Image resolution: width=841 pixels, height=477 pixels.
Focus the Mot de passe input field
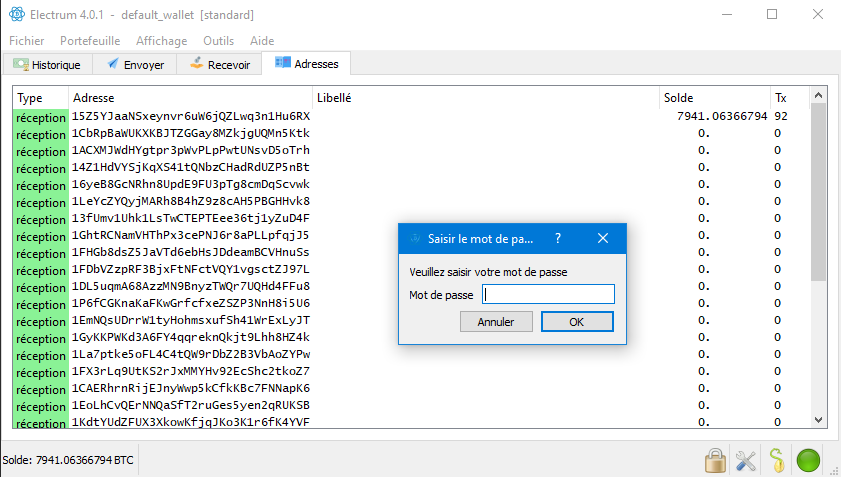[x=548, y=294]
